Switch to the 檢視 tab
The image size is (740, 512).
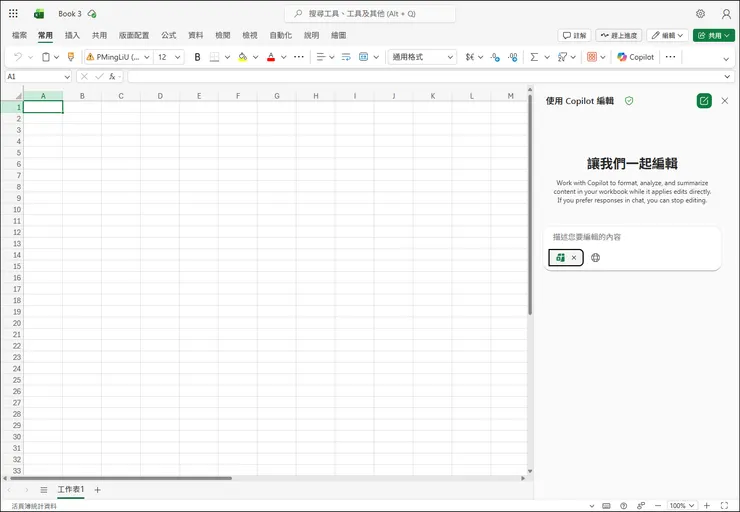[250, 35]
